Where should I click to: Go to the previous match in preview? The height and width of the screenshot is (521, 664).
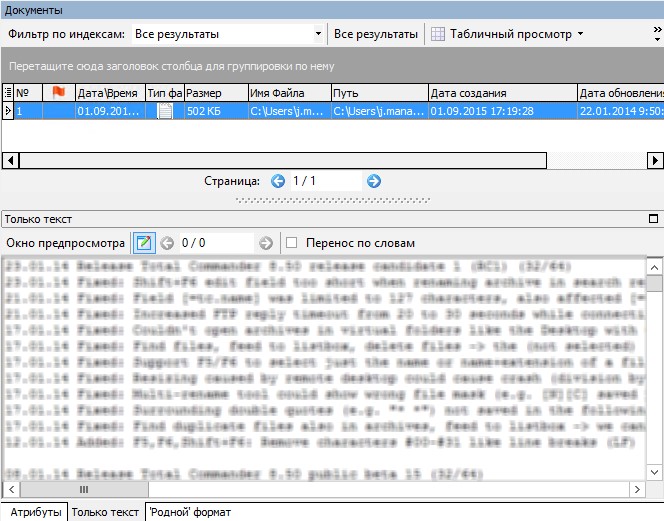167,243
